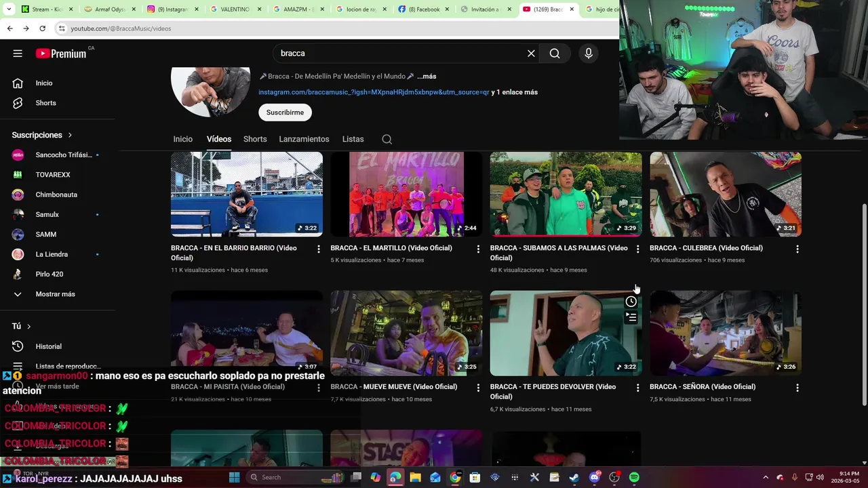This screenshot has height=488, width=868.
Task: Switch to channel Shorts tab
Action: [255, 139]
